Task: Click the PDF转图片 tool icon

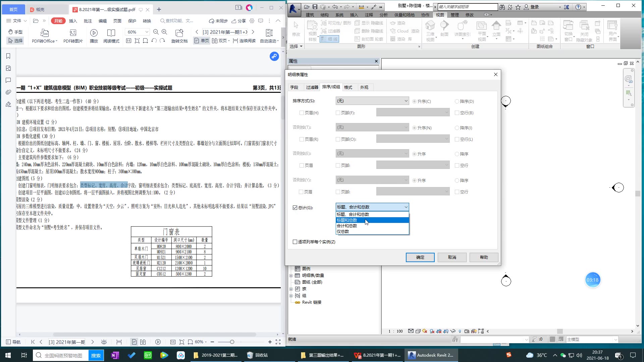Action: coord(73,33)
